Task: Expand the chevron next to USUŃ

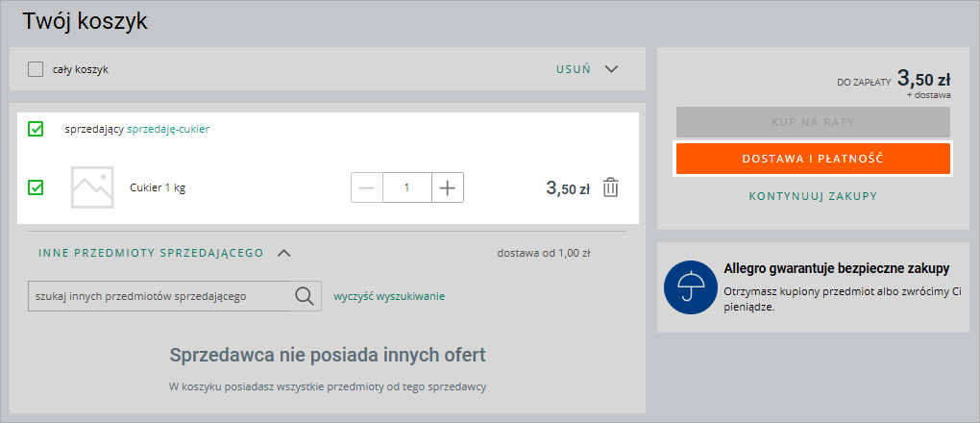Action: coord(612,69)
